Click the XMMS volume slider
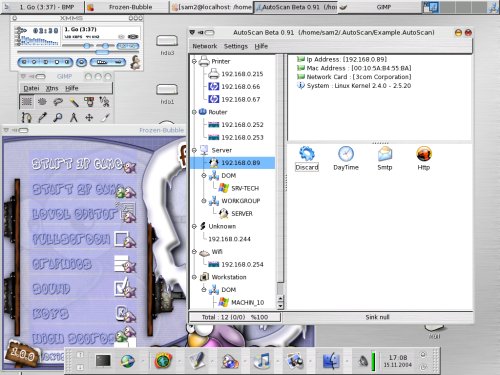Viewport: 500px width, 375px height. tap(78, 46)
